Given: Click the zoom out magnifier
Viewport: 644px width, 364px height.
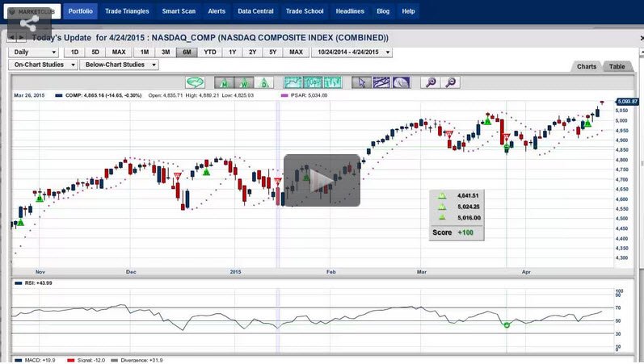Looking at the screenshot, I should (451, 82).
